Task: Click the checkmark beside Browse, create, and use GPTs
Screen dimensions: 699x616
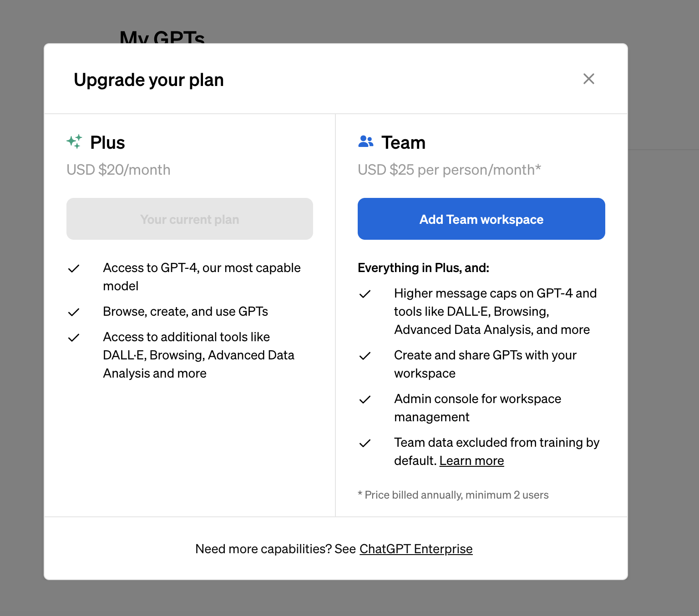Action: click(x=74, y=312)
